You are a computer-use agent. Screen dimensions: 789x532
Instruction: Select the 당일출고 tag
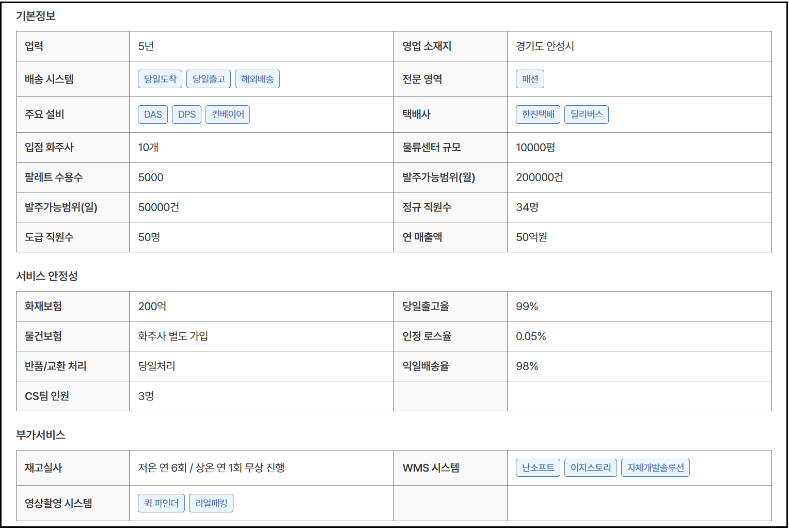209,79
